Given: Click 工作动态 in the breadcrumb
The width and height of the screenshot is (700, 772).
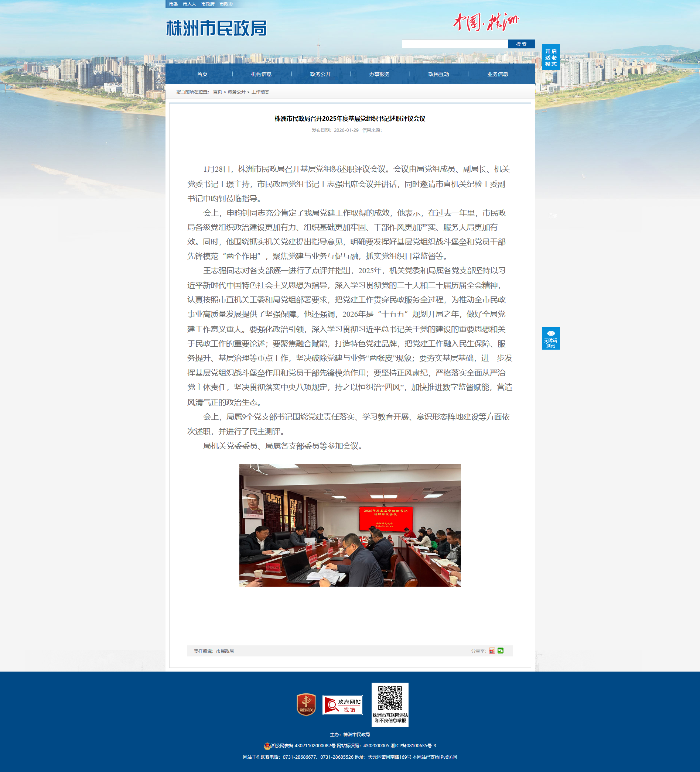Looking at the screenshot, I should (x=260, y=92).
